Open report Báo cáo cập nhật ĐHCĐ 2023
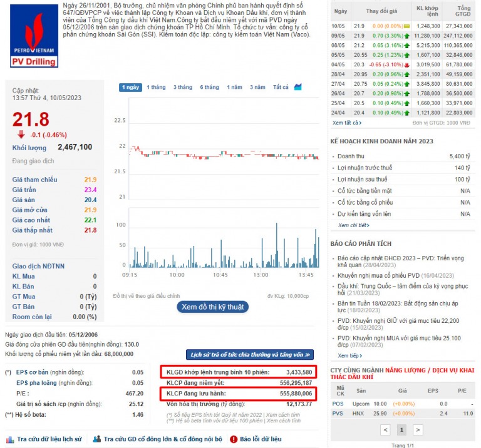Viewport: 481px width, 448px height. 401,262
